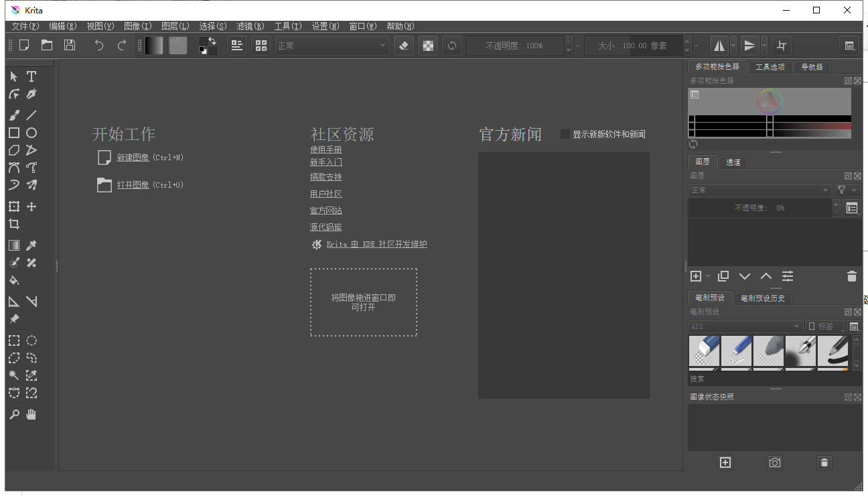The width and height of the screenshot is (868, 496).
Task: Open the 使用手册 link
Action: coord(325,149)
